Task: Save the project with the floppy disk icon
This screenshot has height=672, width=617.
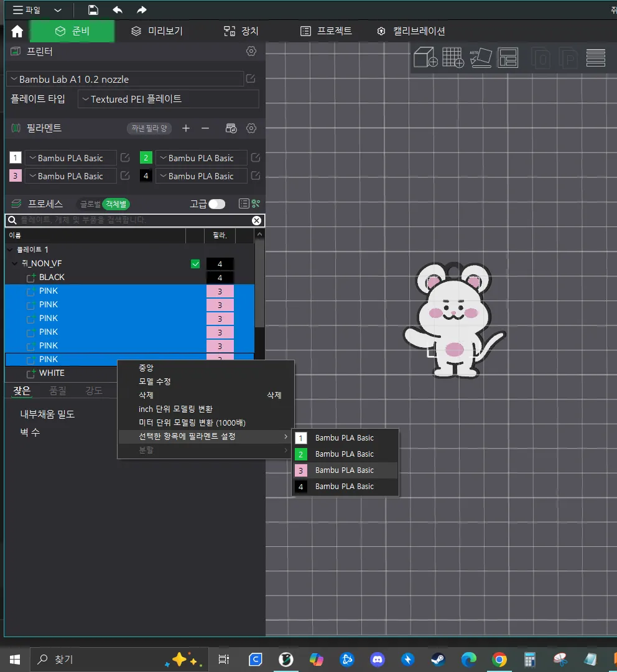Action: pos(93,10)
